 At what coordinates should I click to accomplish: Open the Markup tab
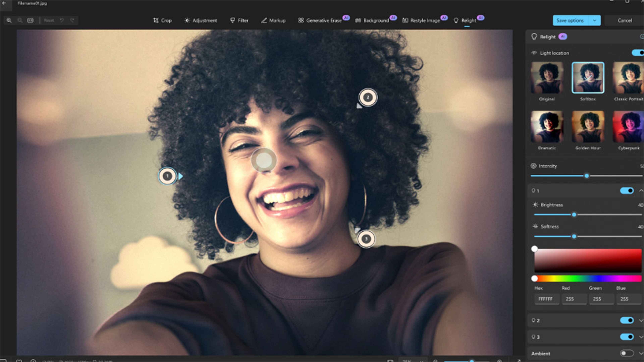pos(273,20)
